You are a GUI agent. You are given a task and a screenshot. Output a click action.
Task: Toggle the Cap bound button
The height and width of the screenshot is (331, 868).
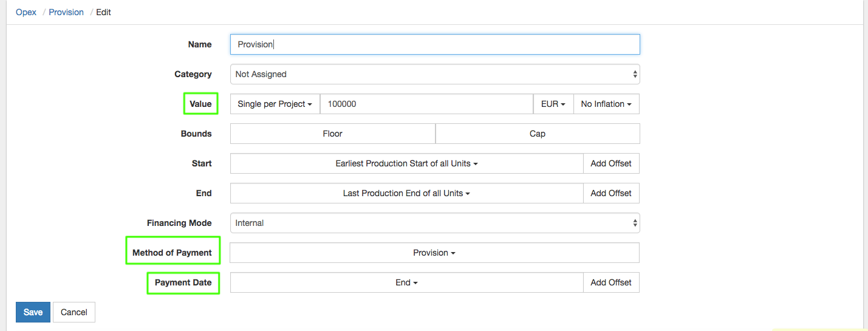click(537, 134)
